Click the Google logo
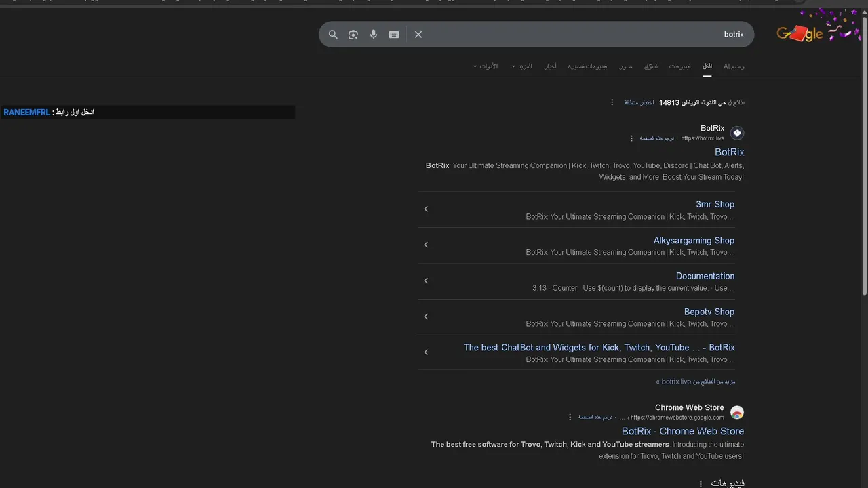The height and width of the screenshot is (488, 868). (800, 34)
